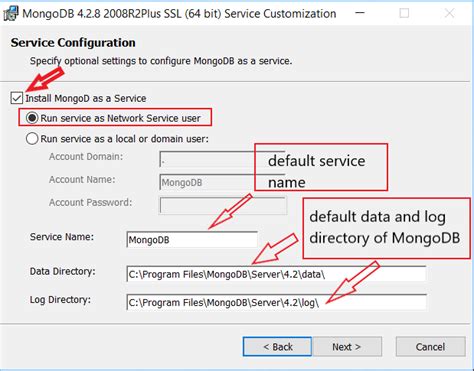Click the 'Account Name:' label
Image resolution: width=474 pixels, height=371 pixels.
(x=82, y=179)
